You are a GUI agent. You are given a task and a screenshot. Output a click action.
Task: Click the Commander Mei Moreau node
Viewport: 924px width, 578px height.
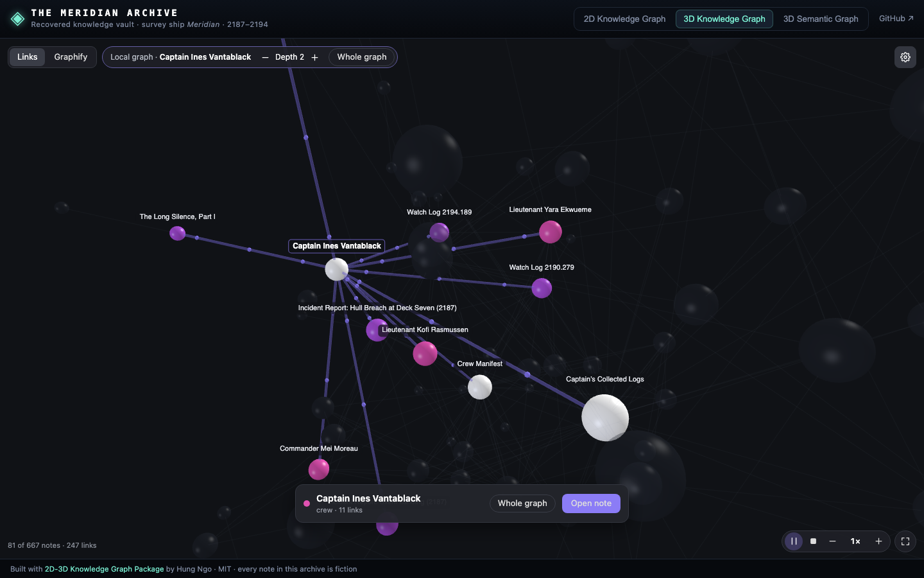(319, 469)
